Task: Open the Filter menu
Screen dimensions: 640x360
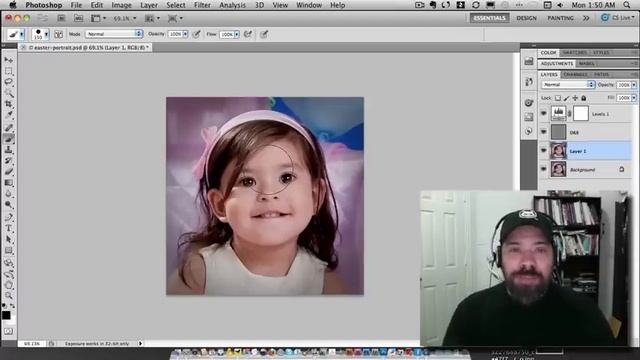Action: [x=202, y=5]
